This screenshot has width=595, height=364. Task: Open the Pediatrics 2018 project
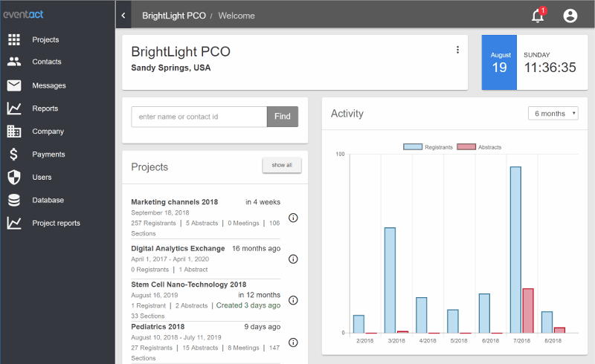coord(158,326)
